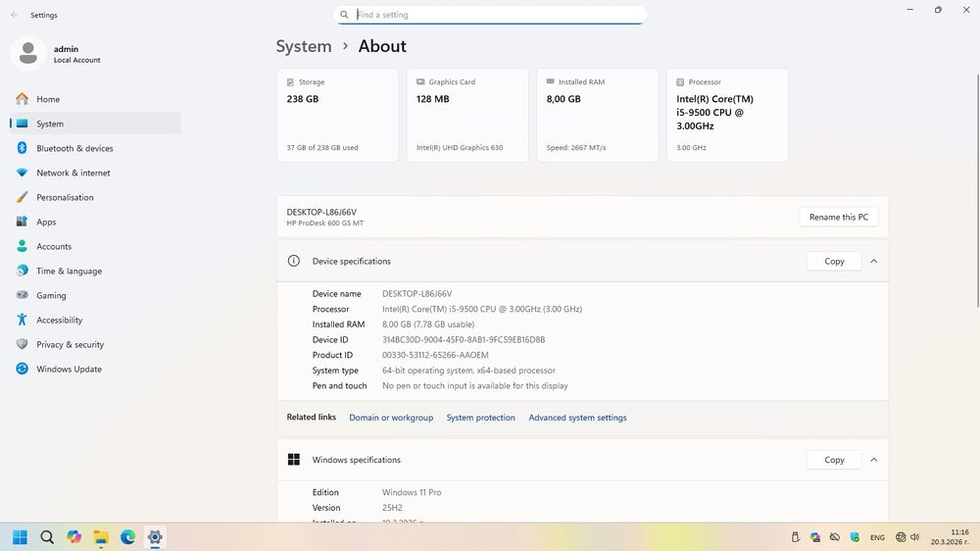Select Product ID value 00330-53112-65266-AAOEM
The image size is (980, 551).
pyautogui.click(x=435, y=355)
